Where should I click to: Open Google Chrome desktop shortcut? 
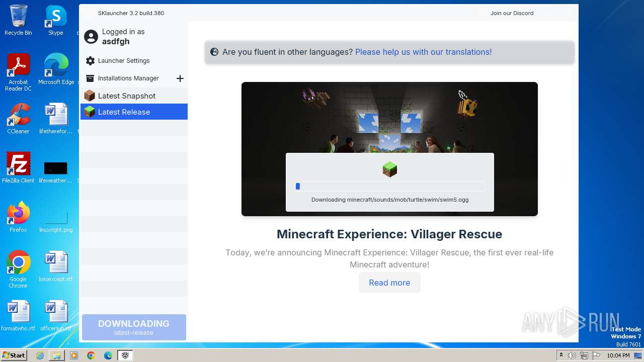tap(18, 269)
